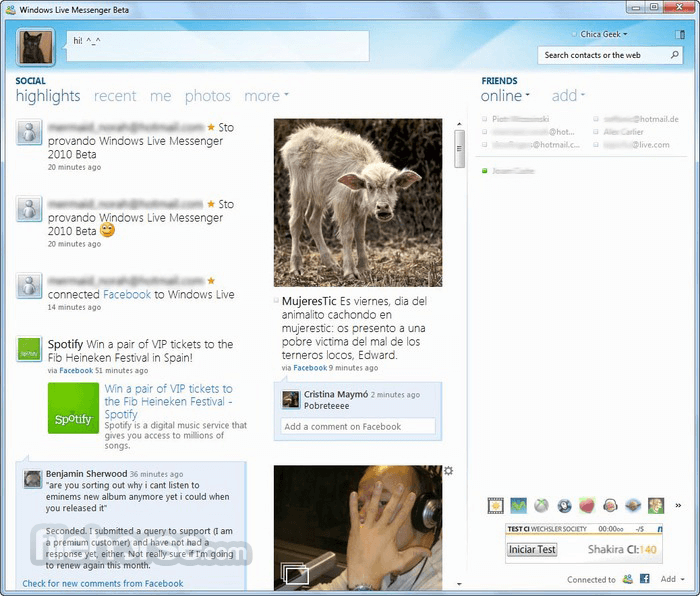The image size is (700, 596).
Task: Switch to the recent tab
Action: click(115, 96)
